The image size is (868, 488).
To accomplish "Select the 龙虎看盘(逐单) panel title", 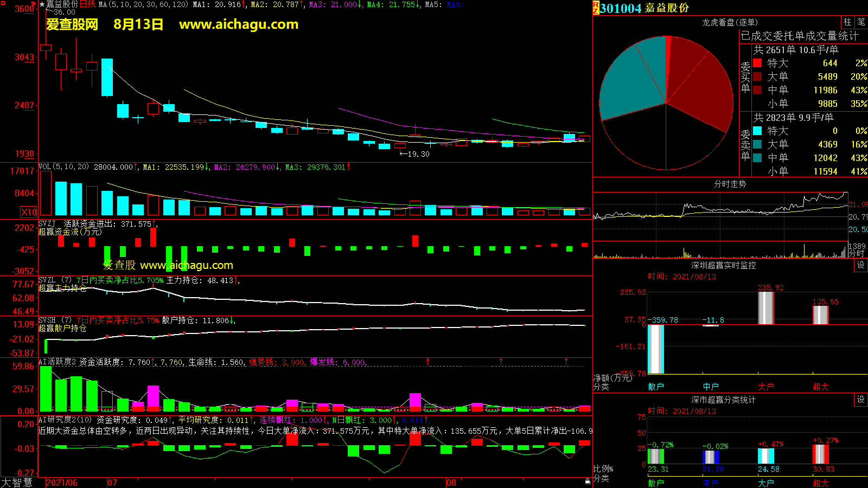I will (x=730, y=22).
